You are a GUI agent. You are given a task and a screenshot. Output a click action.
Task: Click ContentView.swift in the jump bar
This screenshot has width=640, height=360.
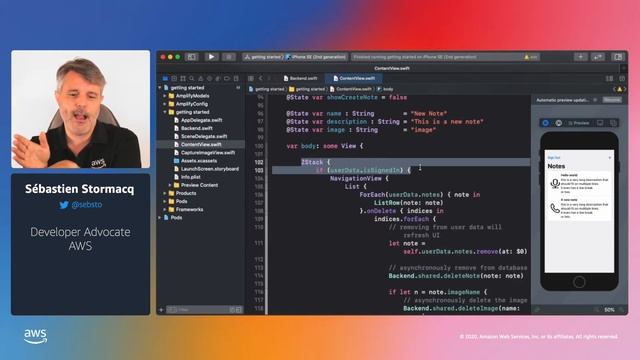coord(351,89)
